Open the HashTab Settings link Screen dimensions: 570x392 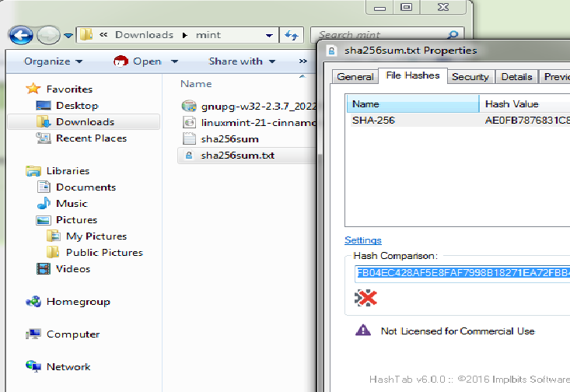click(363, 240)
